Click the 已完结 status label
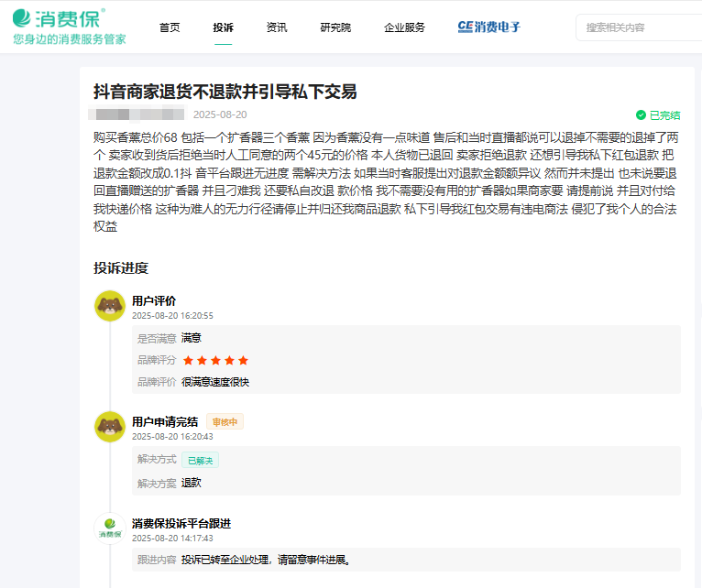 click(664, 115)
